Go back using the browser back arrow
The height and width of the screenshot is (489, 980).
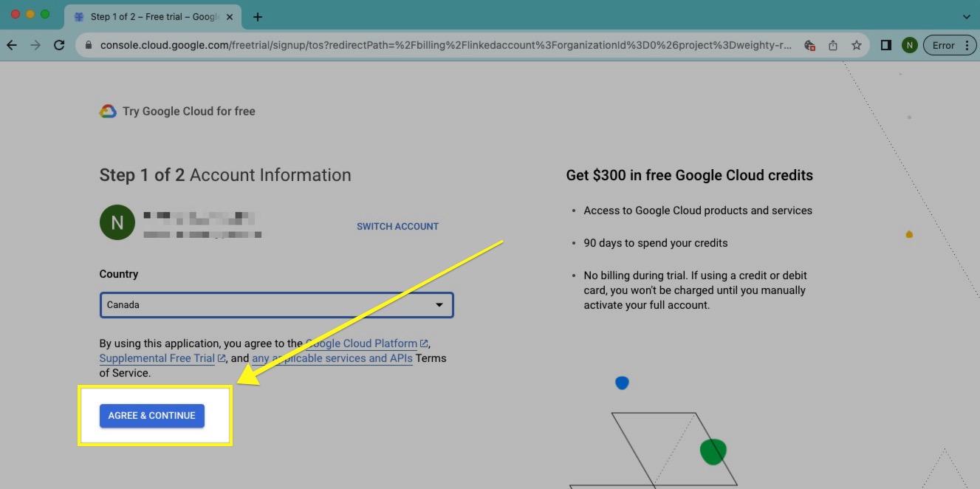(x=12, y=45)
